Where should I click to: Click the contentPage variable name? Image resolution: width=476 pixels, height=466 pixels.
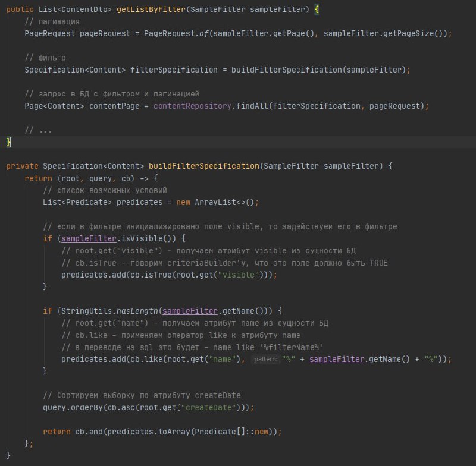(x=114, y=106)
